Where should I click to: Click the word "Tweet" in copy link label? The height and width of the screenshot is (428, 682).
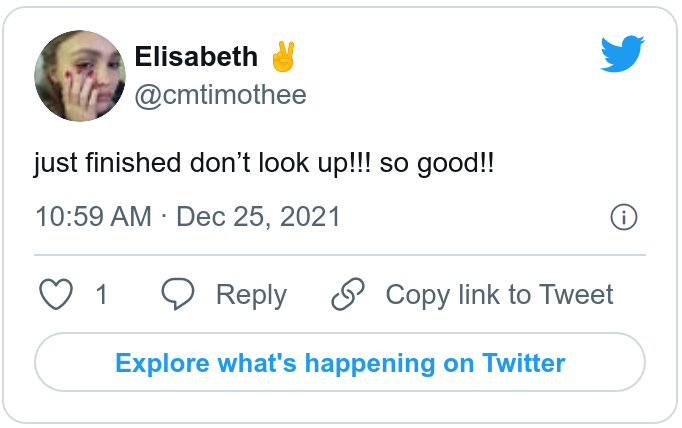click(576, 295)
